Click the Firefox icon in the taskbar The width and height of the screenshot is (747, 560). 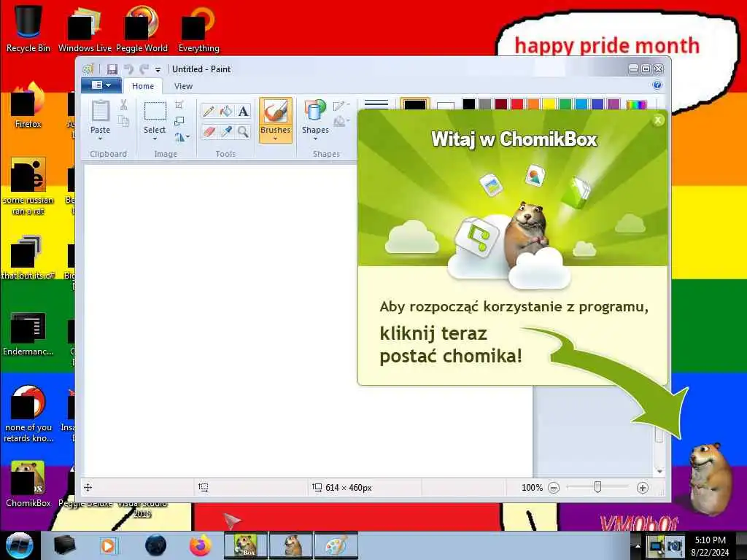(x=201, y=545)
